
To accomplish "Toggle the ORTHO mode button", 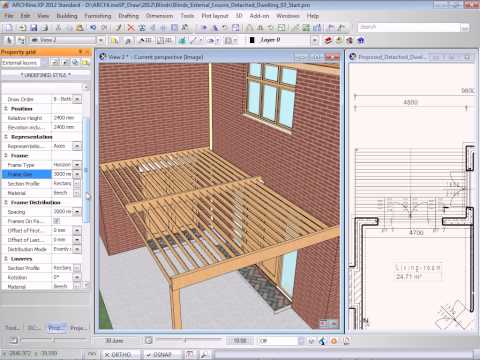I will (118, 355).
